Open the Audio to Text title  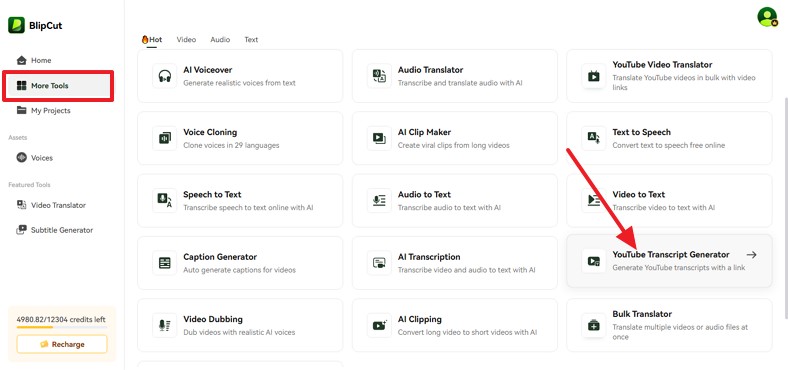[x=424, y=195]
